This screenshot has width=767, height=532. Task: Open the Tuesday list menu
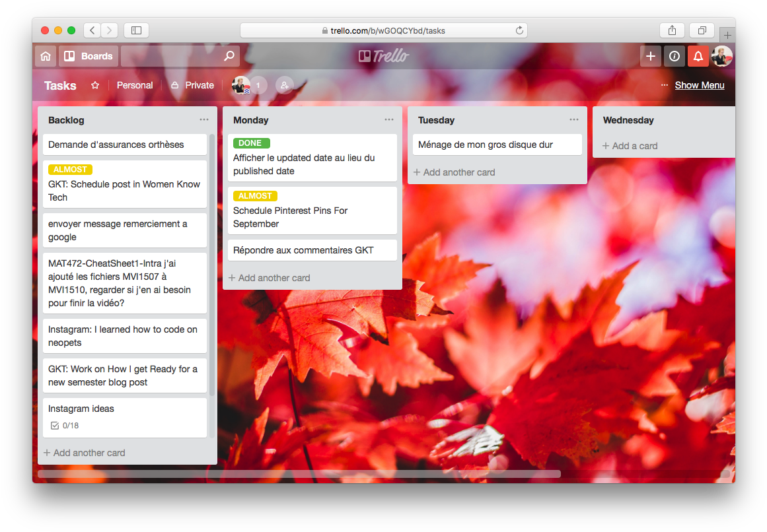(573, 119)
